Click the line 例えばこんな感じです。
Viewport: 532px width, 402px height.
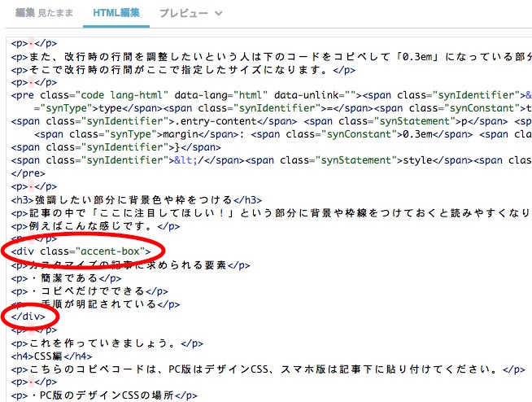click(x=95, y=225)
